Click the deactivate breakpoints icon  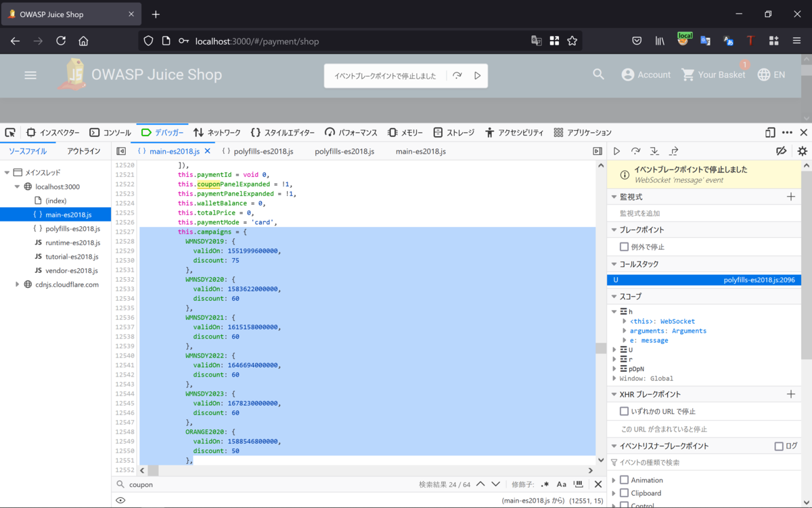pos(782,151)
